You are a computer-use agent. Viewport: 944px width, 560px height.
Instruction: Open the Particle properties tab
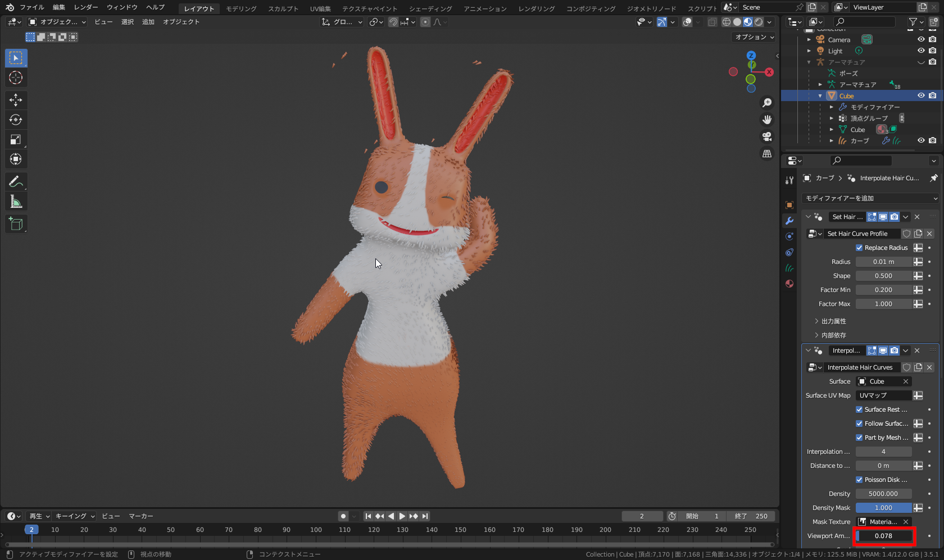coord(789,268)
